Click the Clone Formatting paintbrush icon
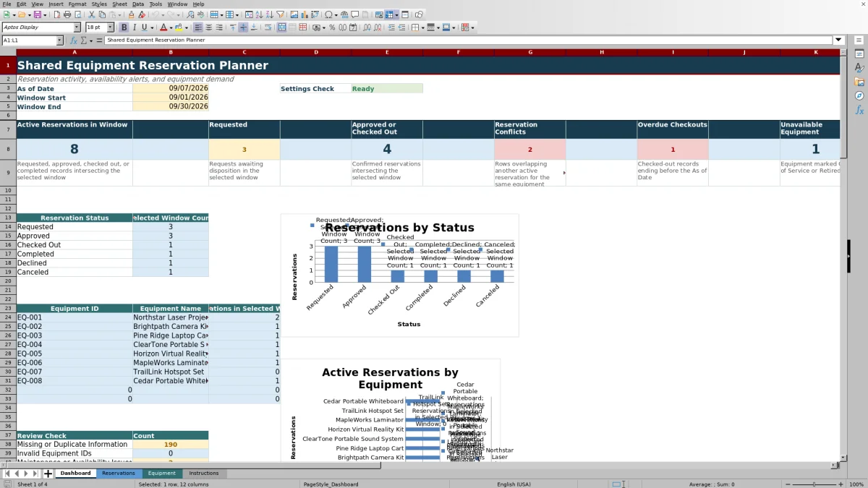The width and height of the screenshot is (868, 488). (131, 14)
